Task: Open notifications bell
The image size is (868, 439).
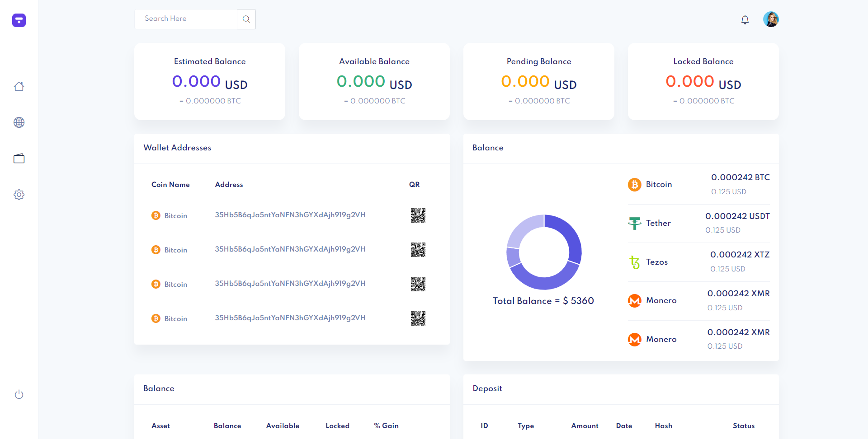Action: (745, 20)
